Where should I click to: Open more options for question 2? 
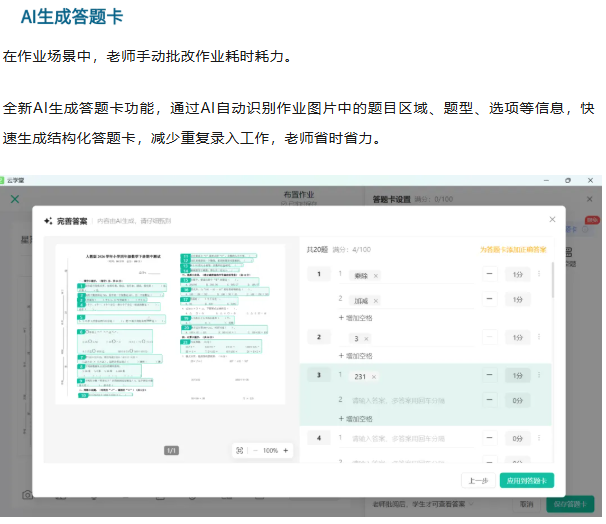(x=539, y=337)
